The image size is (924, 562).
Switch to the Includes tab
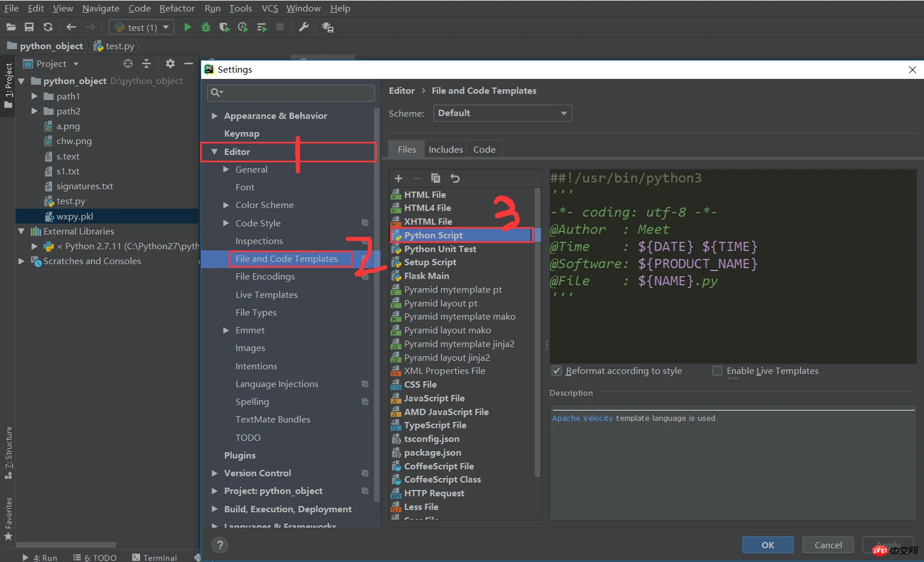[x=445, y=149]
